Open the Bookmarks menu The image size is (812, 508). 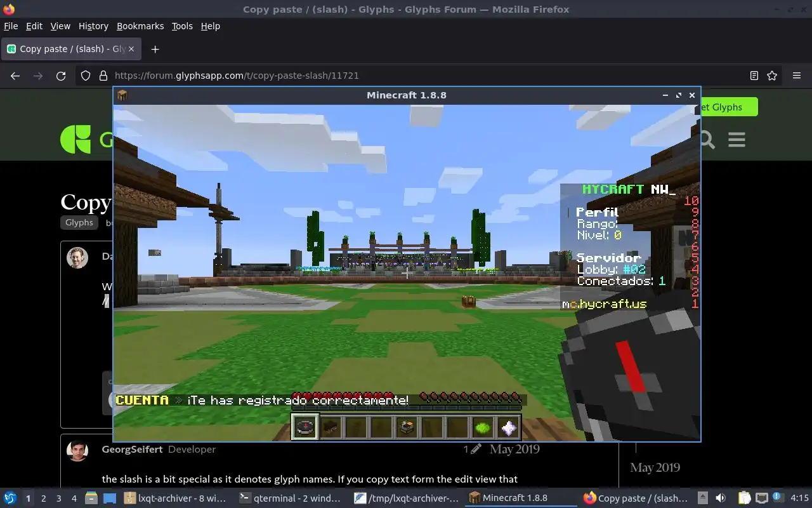(140, 26)
